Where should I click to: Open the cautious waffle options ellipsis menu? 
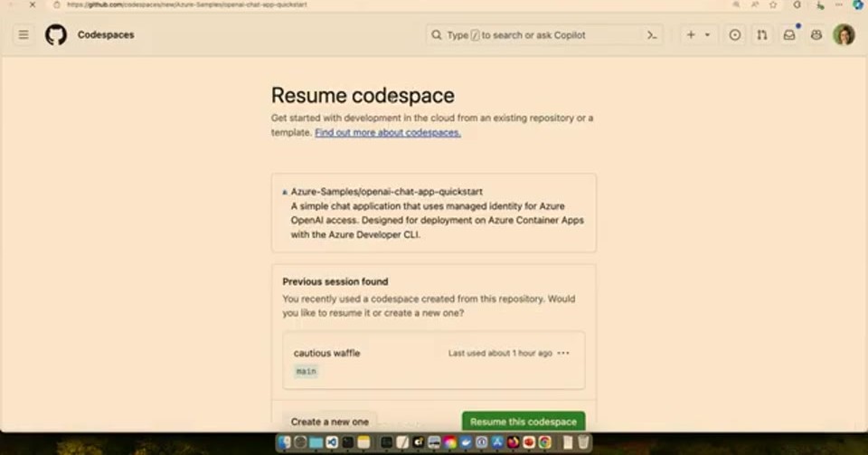point(563,353)
